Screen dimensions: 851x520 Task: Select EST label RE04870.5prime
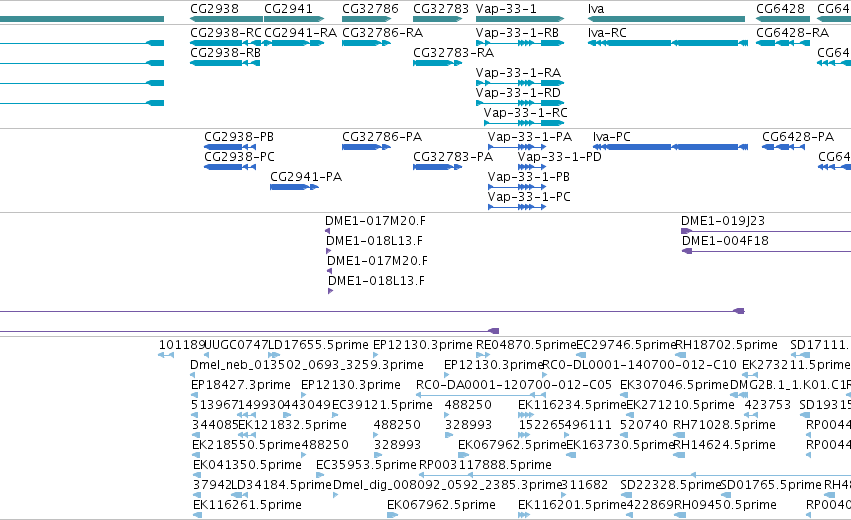(x=525, y=345)
